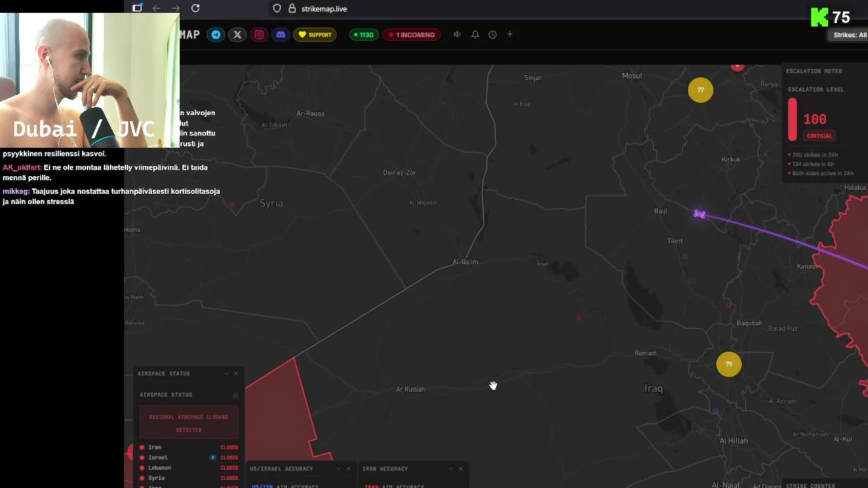This screenshot has height=488, width=868.
Task: Click the purple drone icon near Baiji
Action: (700, 214)
